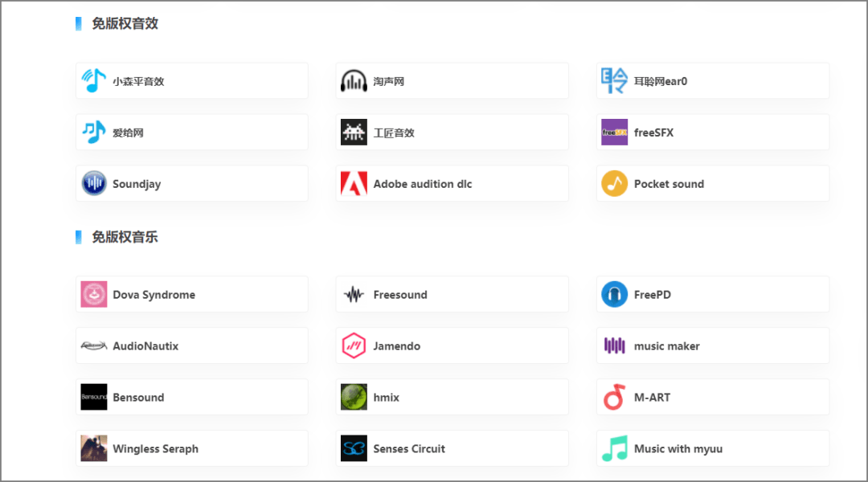Click the pink Dova Syndrome icon
The image size is (868, 482).
[94, 295]
